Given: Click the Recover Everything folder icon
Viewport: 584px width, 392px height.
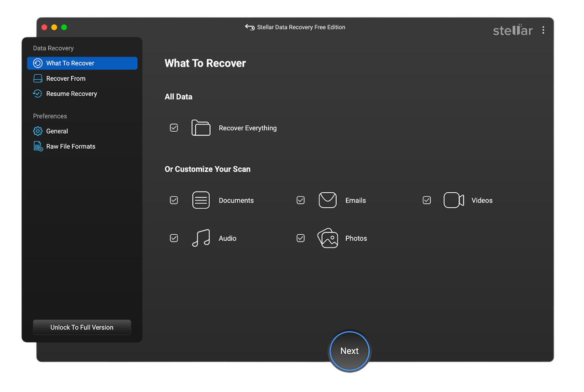Looking at the screenshot, I should (x=201, y=128).
